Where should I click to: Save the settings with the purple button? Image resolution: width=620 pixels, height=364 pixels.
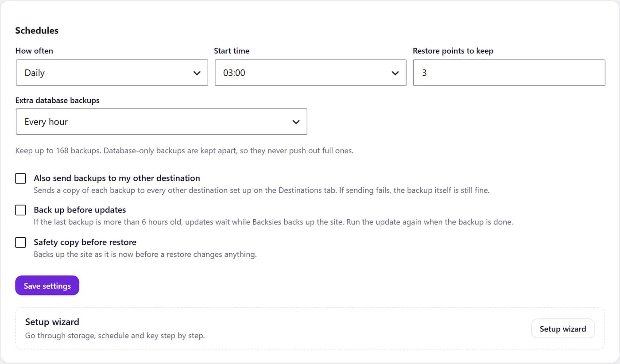[47, 286]
